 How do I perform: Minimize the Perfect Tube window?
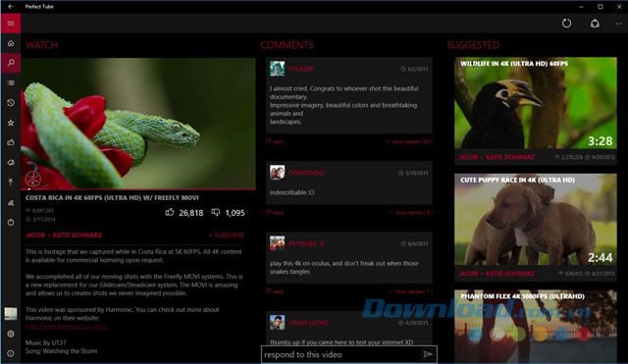[581, 7]
